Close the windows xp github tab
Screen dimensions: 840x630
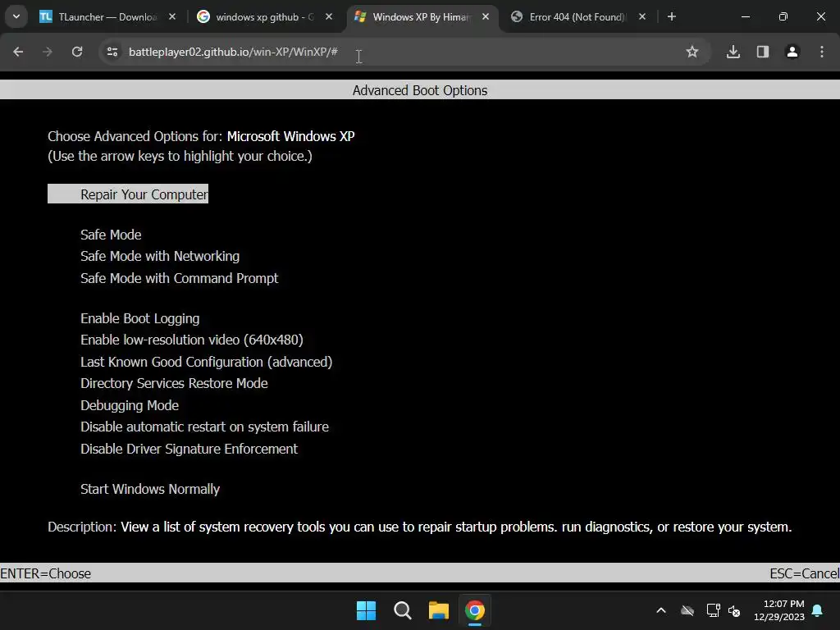[x=329, y=16]
